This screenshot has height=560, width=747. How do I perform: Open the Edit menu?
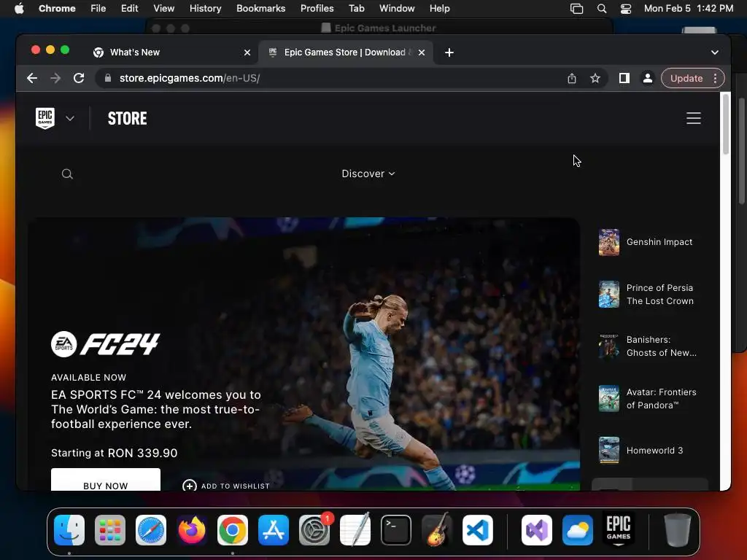(x=129, y=8)
